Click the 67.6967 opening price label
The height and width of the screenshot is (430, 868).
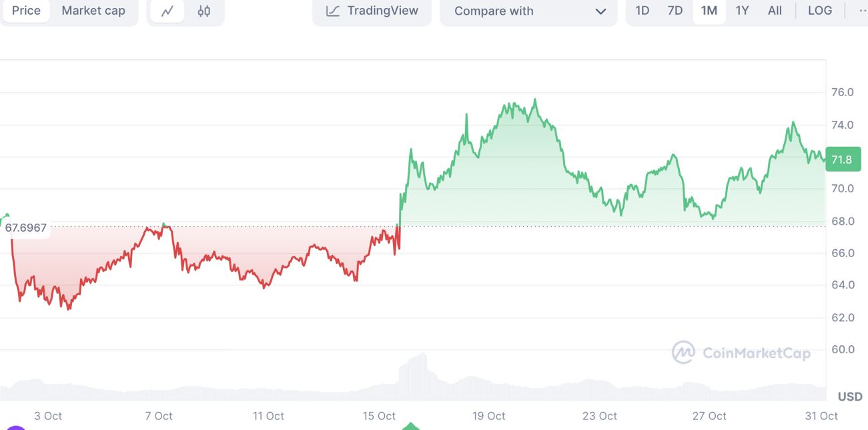pyautogui.click(x=26, y=228)
